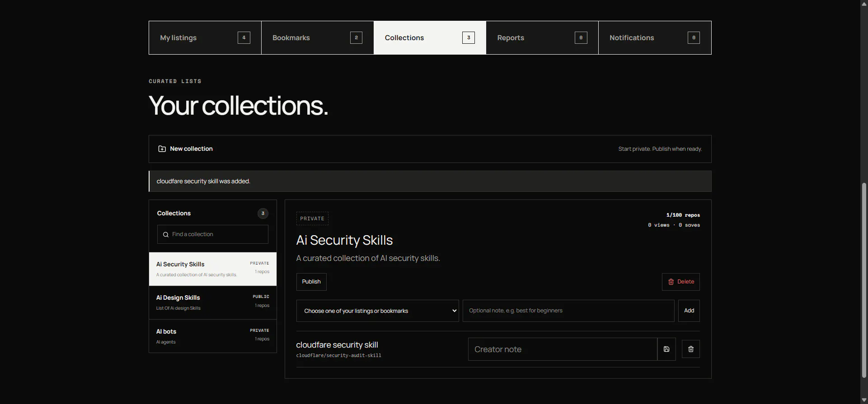Switch to the Reports tab
The image size is (868, 404).
pos(542,38)
